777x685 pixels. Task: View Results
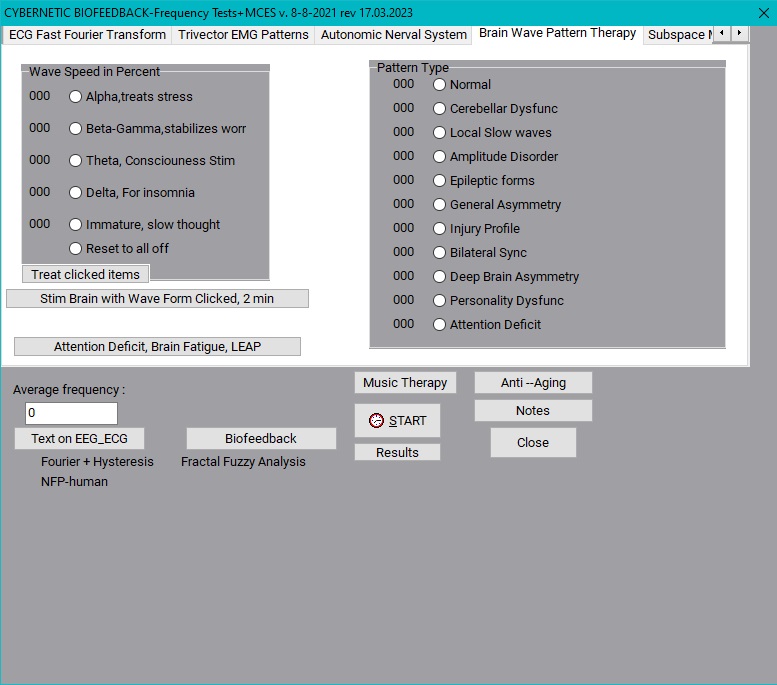coord(397,452)
